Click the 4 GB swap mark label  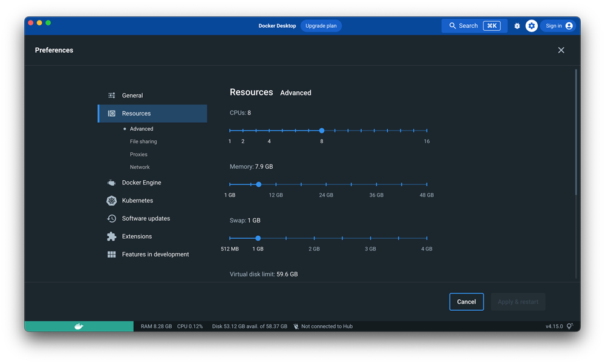coord(427,249)
